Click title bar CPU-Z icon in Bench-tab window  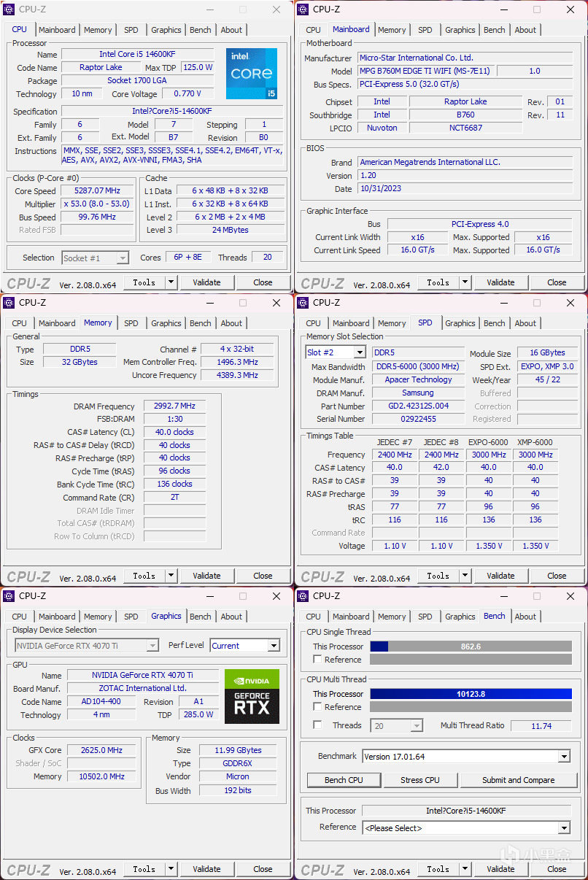[303, 596]
